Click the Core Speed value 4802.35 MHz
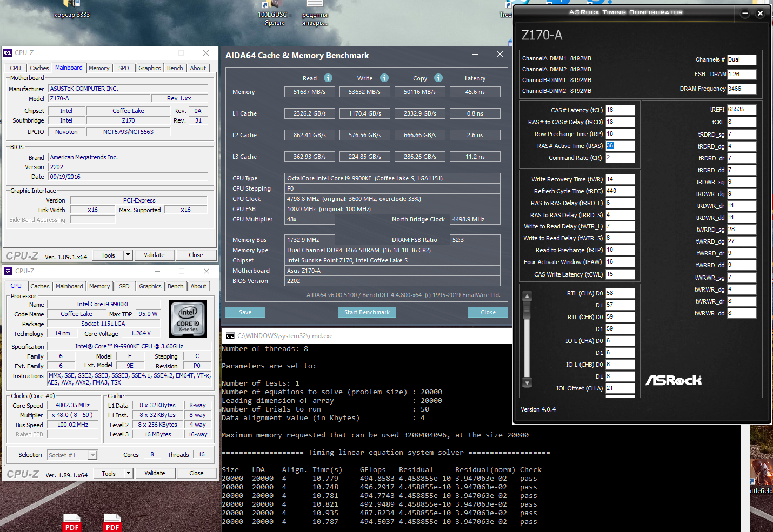Screen dimensions: 773x532 coord(72,405)
